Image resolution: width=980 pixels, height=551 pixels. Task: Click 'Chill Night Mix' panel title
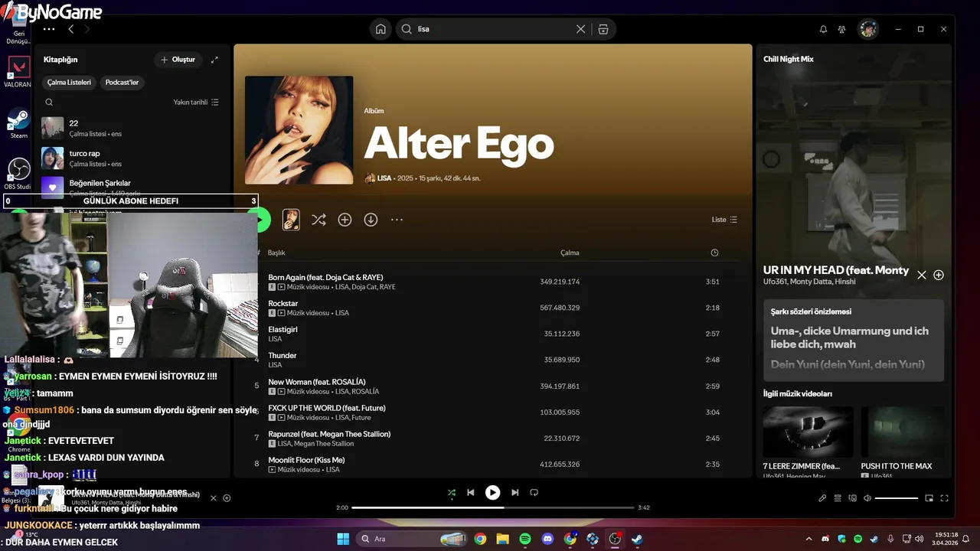click(788, 59)
